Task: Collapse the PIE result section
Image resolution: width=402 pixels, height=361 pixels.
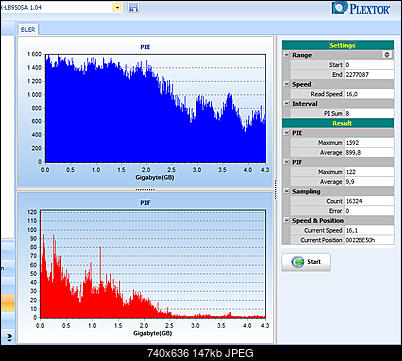Action: (286, 133)
